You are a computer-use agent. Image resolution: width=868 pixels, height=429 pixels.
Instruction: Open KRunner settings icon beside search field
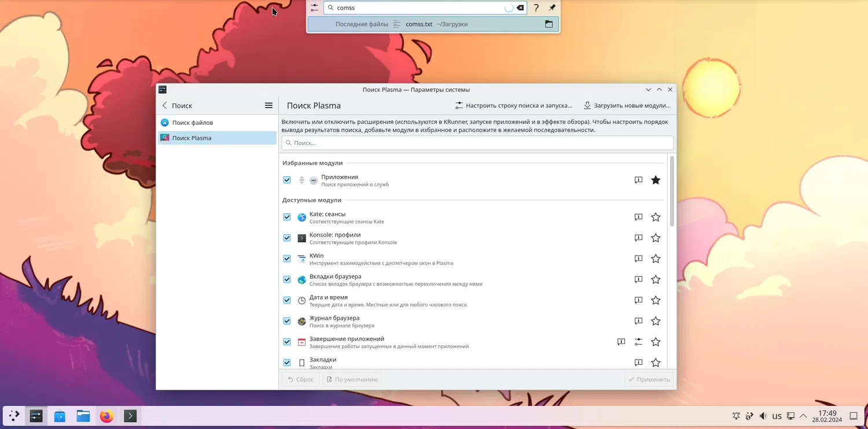(x=314, y=8)
